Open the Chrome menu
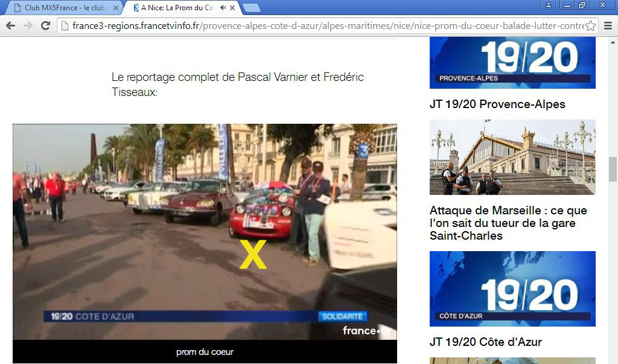 click(608, 26)
